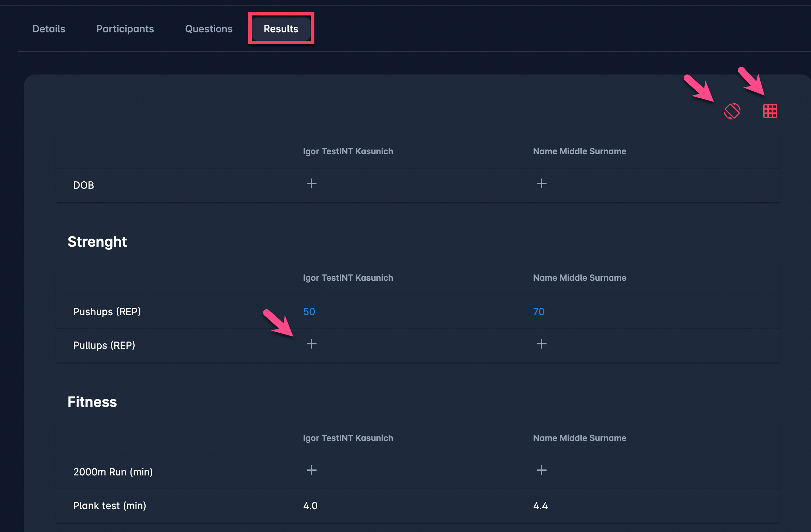This screenshot has height=532, width=811.
Task: Click the grid table view icon
Action: pos(770,111)
